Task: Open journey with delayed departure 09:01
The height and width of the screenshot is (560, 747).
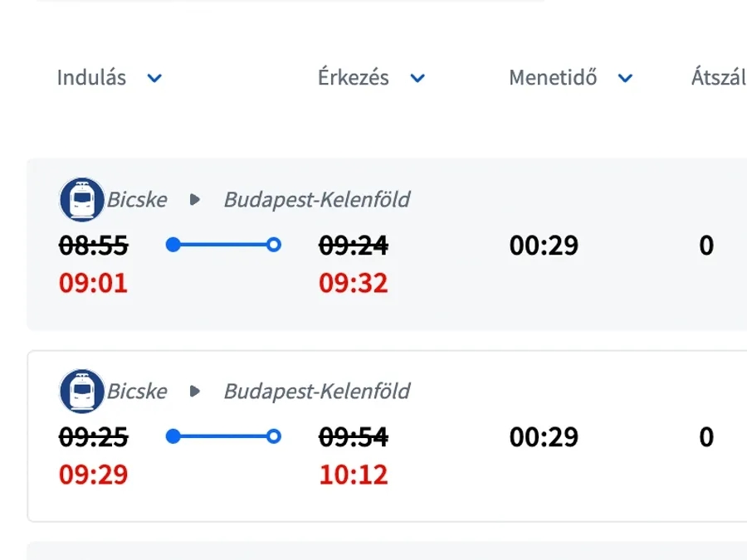Action: [93, 284]
